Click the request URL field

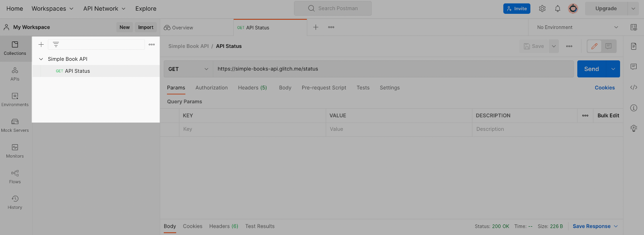click(x=393, y=69)
